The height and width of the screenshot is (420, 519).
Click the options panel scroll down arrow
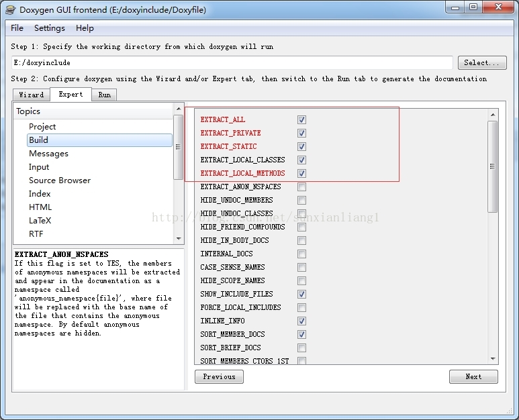pyautogui.click(x=493, y=358)
